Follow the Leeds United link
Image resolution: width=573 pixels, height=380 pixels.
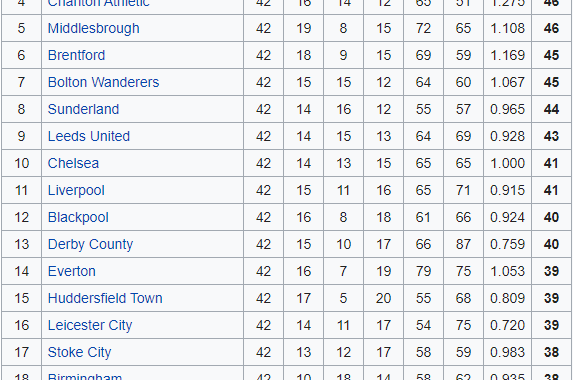click(89, 137)
